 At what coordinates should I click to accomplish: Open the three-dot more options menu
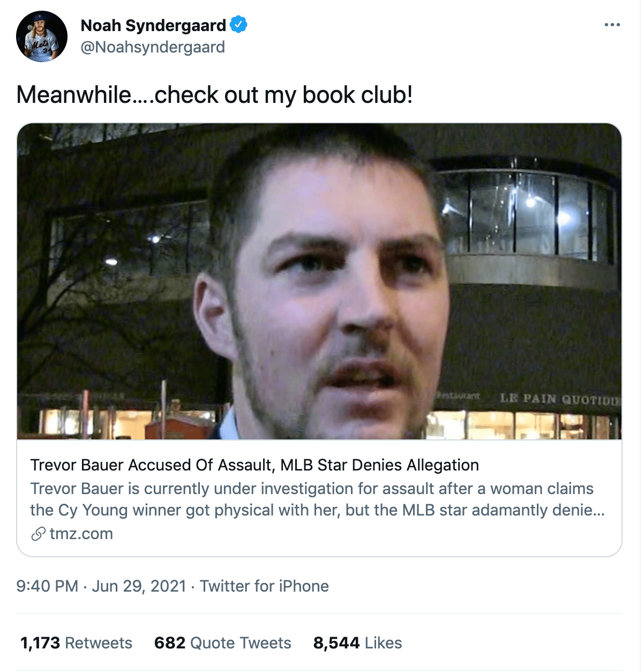612,25
